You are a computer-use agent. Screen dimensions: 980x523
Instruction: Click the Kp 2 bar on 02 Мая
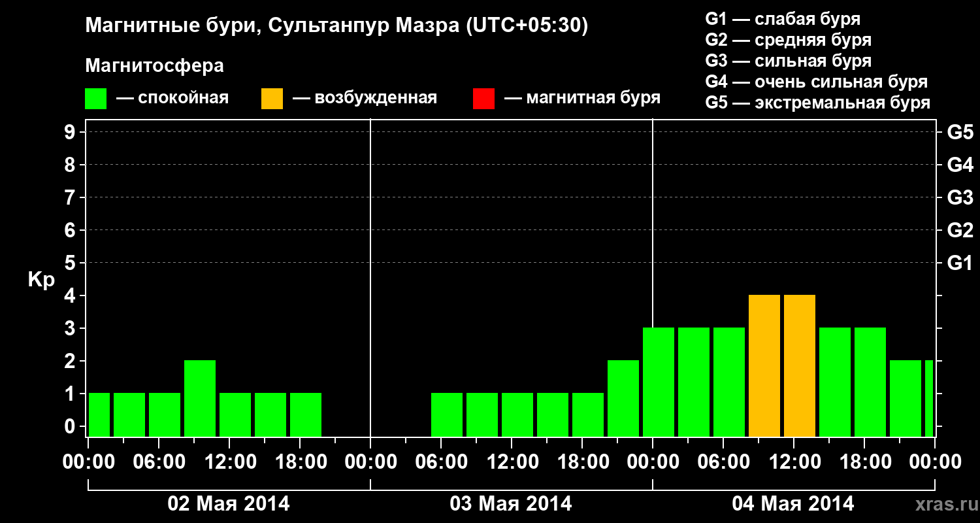200,398
